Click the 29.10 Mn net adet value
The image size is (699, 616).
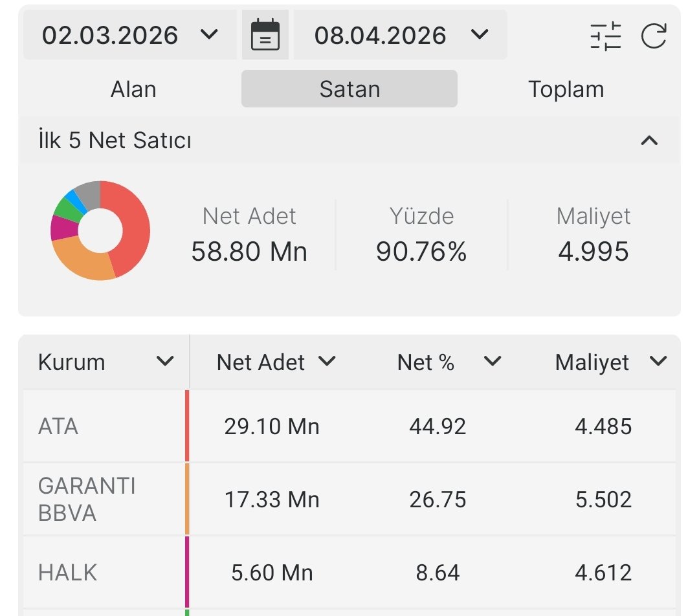(x=272, y=426)
